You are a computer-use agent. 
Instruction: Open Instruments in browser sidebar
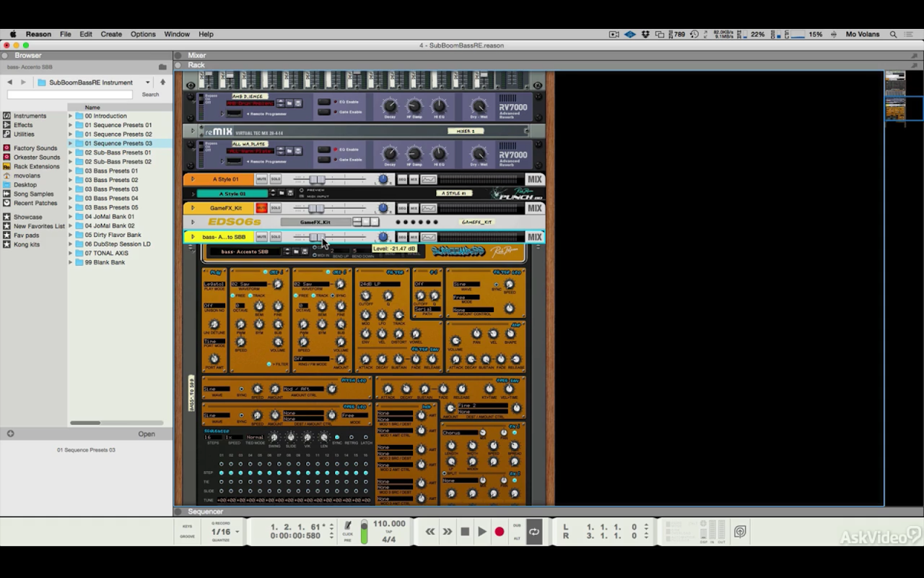pos(30,116)
